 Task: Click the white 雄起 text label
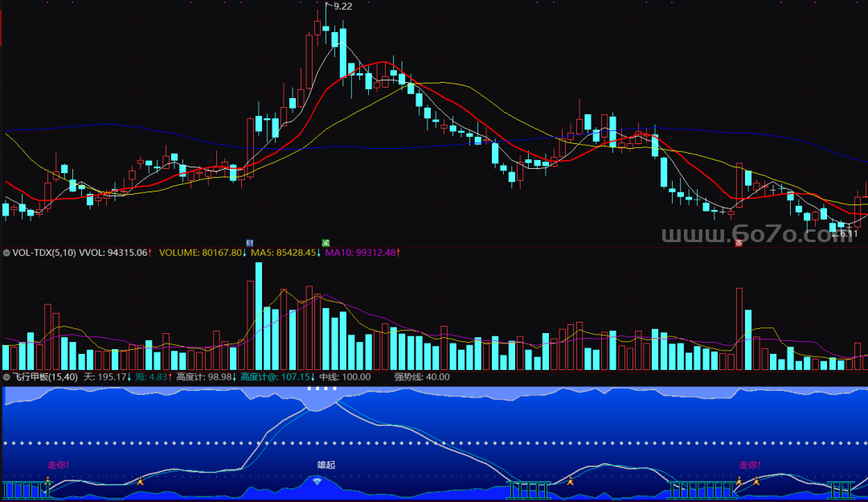click(x=326, y=465)
